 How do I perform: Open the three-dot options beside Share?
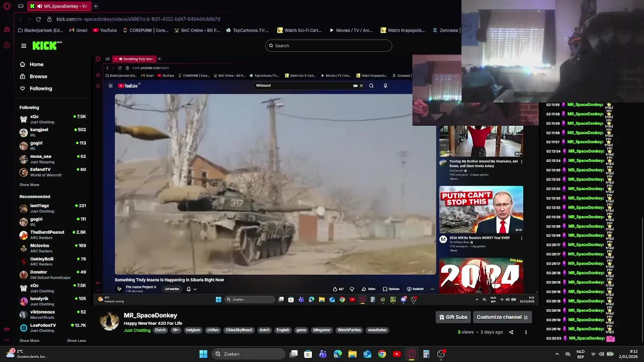pyautogui.click(x=526, y=332)
